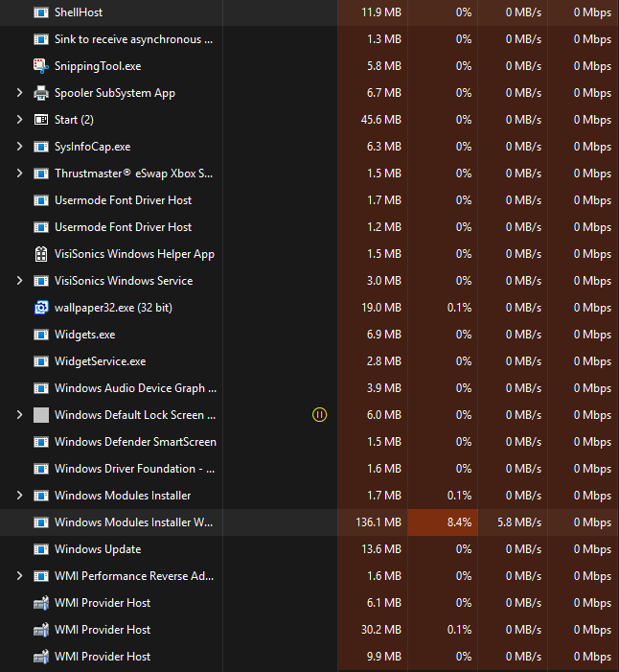The height and width of the screenshot is (672, 619).
Task: Expand the SysInfoCap.exe process group
Action: click(x=19, y=147)
